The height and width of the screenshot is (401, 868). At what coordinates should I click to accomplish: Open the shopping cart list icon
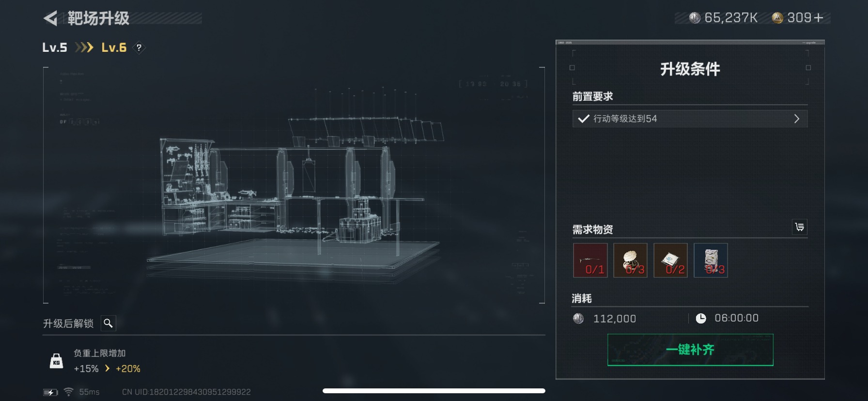(800, 227)
